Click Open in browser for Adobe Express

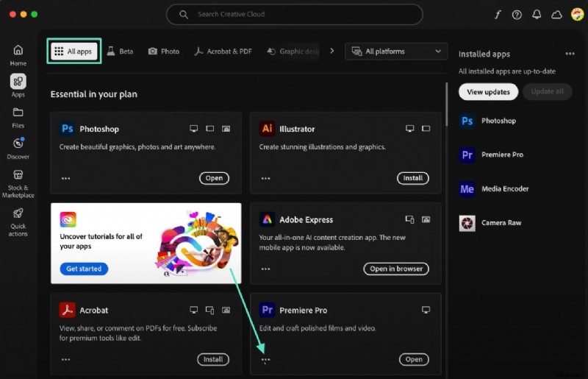tap(396, 269)
